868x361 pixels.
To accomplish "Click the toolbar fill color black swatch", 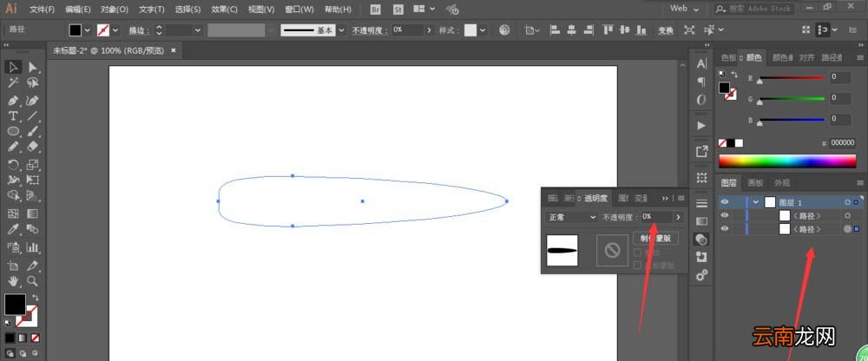I will tap(15, 305).
